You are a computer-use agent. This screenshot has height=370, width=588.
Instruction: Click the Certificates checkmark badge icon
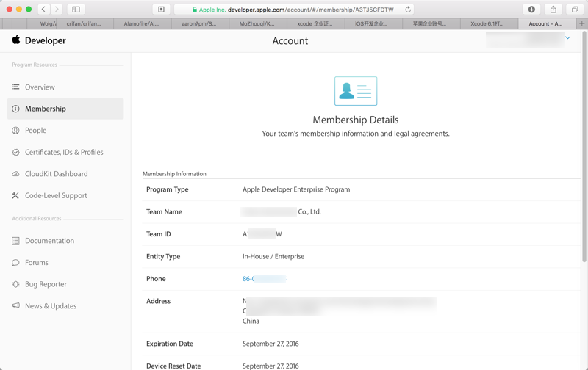(x=15, y=152)
